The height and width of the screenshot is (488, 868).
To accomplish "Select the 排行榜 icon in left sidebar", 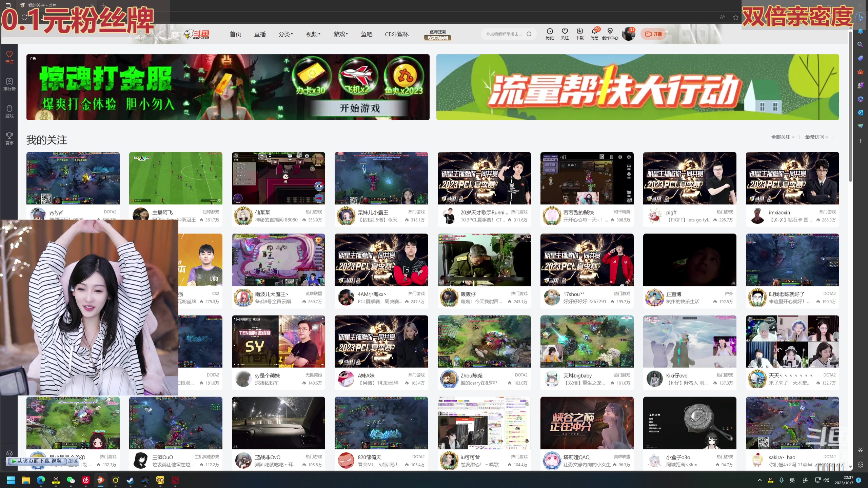I will pyautogui.click(x=9, y=84).
